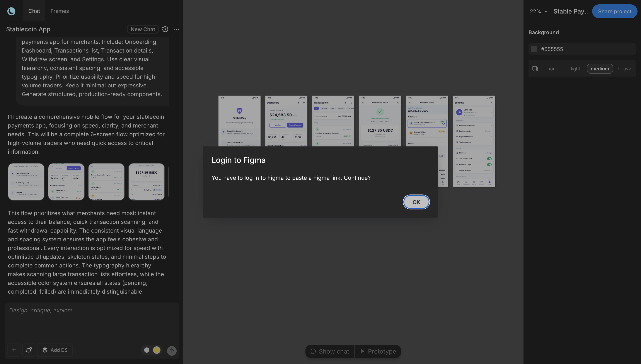Image resolution: width=641 pixels, height=364 pixels.
Task: Click the Share project button
Action: point(614,11)
